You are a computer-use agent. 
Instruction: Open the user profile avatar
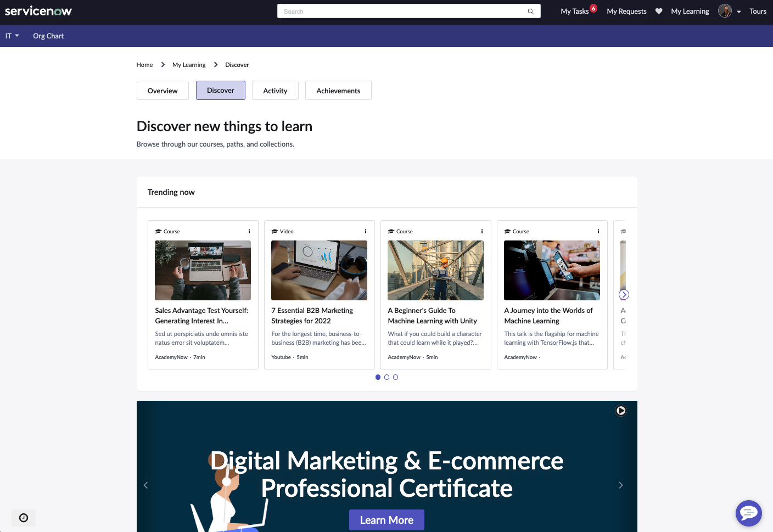click(x=725, y=12)
